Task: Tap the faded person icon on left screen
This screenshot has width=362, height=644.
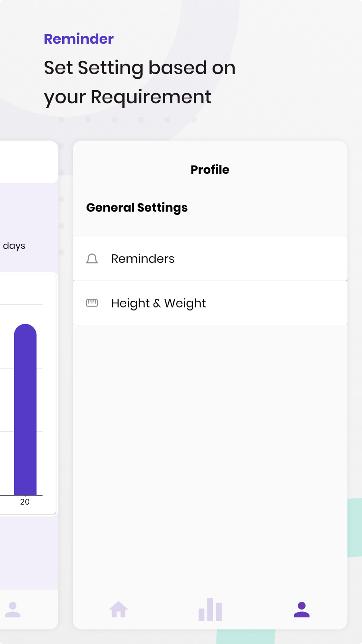Action: 13,609
